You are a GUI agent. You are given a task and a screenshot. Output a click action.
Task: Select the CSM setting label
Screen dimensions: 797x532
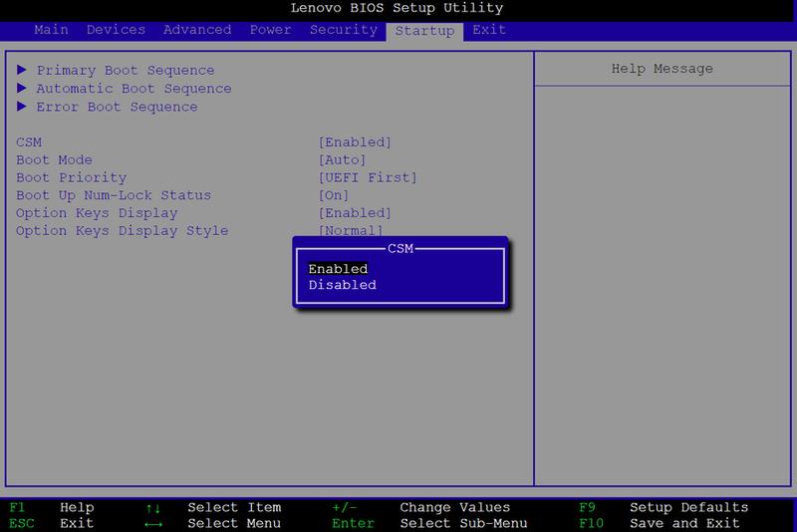(29, 141)
